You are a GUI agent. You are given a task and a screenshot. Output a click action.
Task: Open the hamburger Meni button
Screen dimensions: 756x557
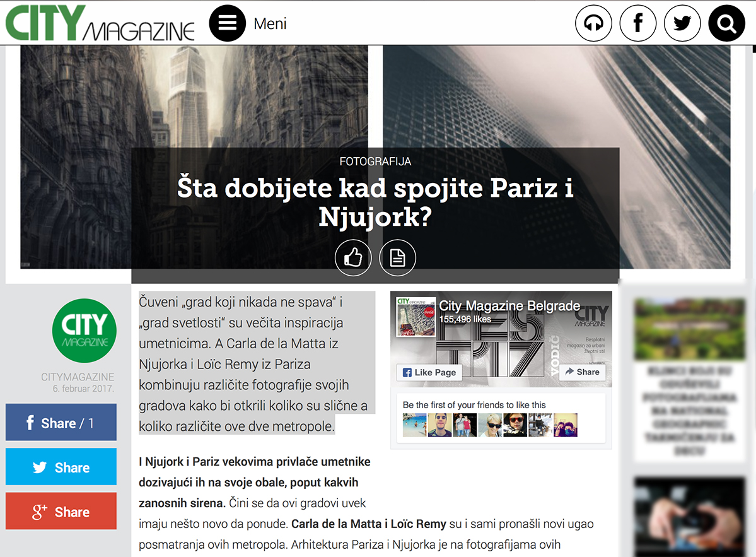[227, 23]
